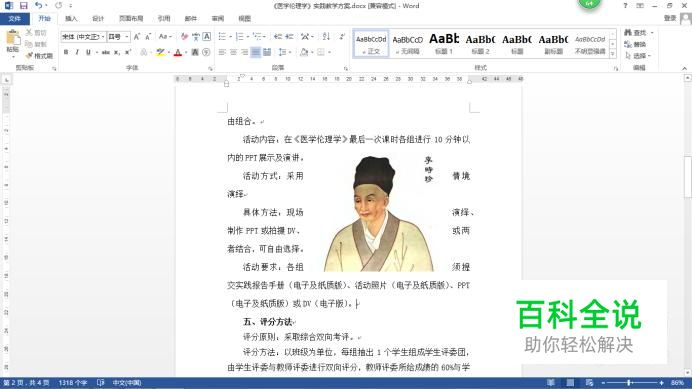Open the 文件 (File) tab
692x389 pixels.
tap(15, 19)
